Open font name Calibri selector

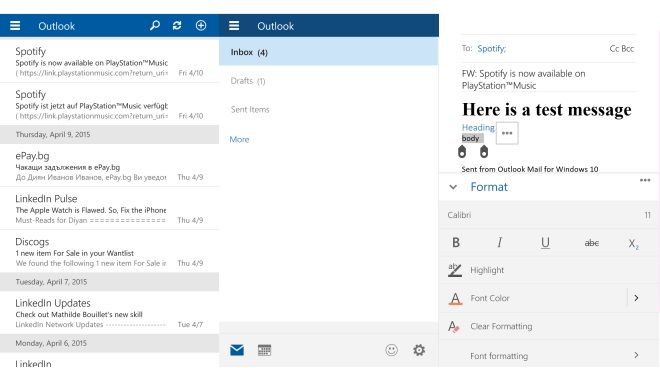[459, 215]
